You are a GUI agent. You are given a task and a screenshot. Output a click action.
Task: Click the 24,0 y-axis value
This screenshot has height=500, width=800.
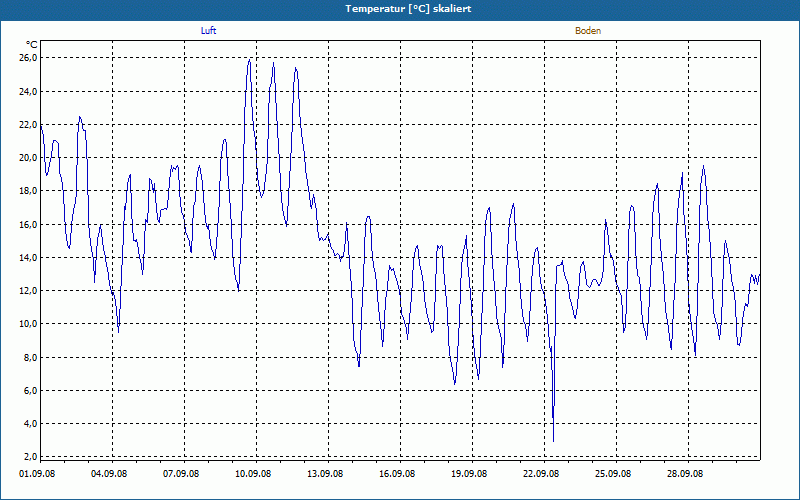pos(29,92)
